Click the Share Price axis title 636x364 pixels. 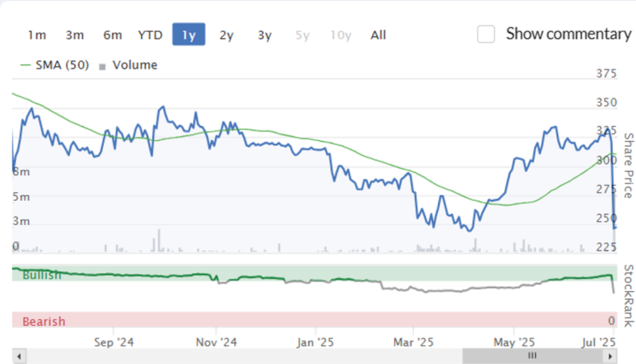[629, 165]
